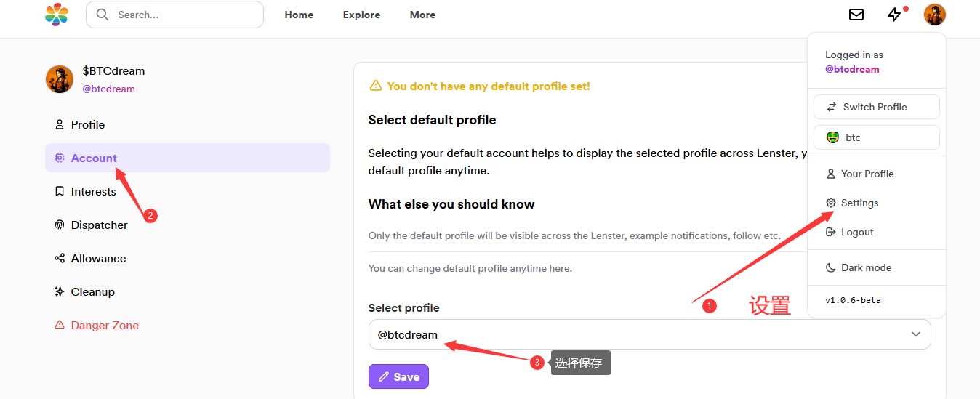Click the Lenster flower logo
The height and width of the screenshot is (399, 980).
click(x=57, y=15)
